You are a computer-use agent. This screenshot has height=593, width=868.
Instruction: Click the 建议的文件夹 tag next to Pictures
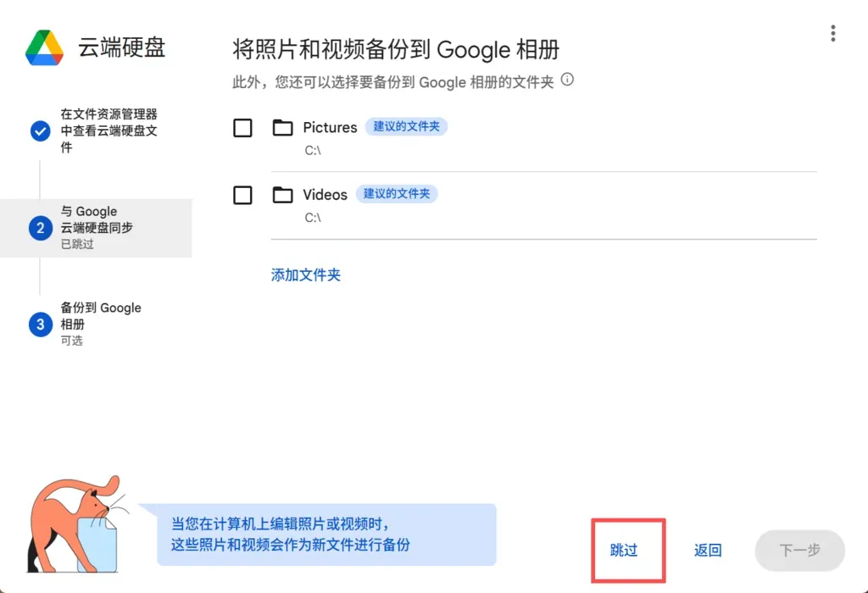click(406, 127)
